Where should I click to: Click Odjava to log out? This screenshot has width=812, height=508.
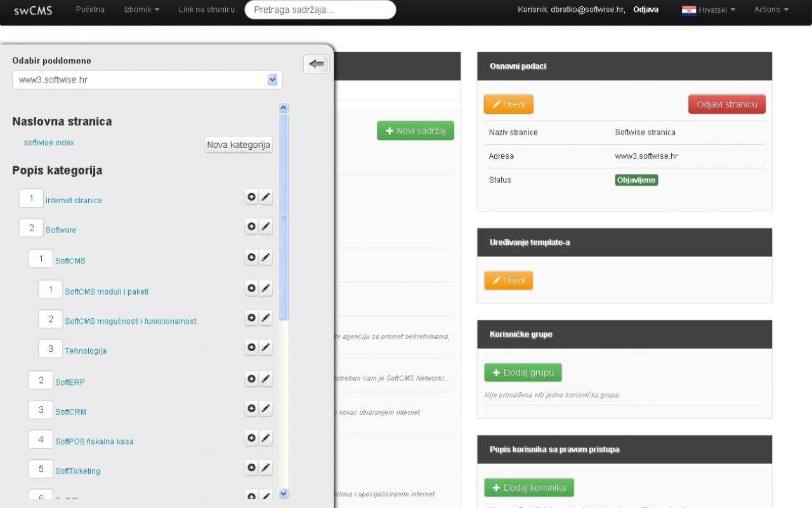646,10
